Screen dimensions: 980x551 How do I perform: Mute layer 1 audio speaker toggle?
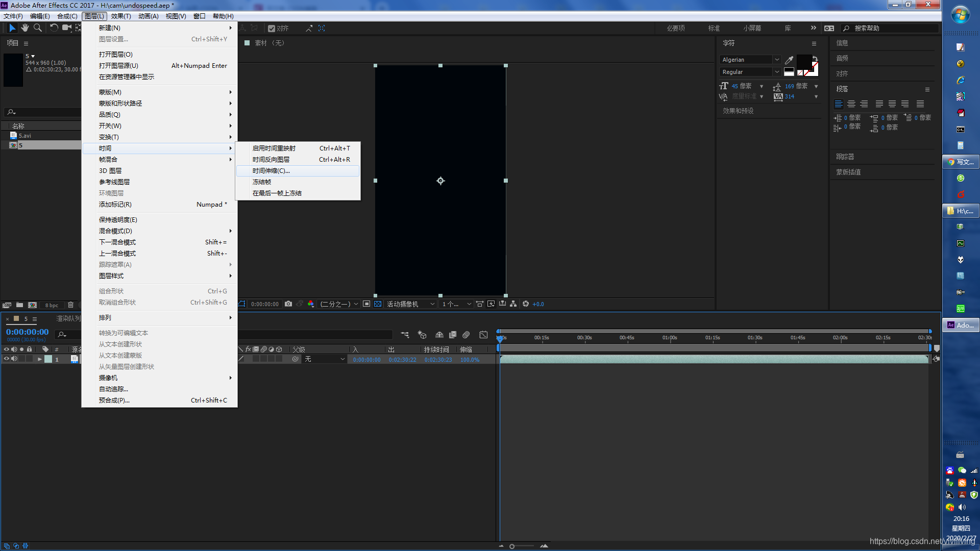[14, 359]
